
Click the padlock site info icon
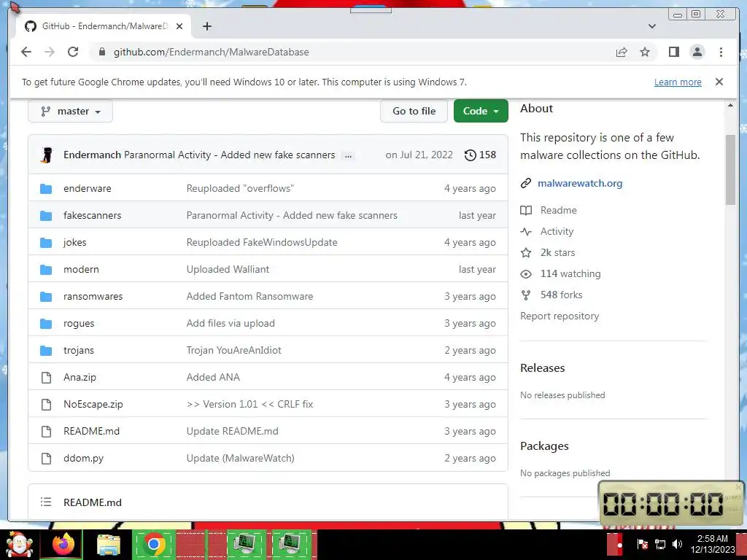tap(102, 52)
